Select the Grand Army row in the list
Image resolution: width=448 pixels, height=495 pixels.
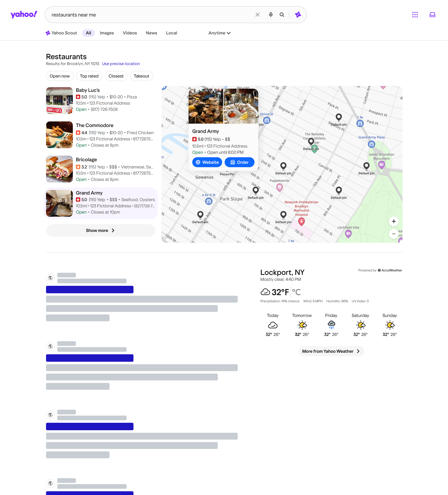[101, 203]
